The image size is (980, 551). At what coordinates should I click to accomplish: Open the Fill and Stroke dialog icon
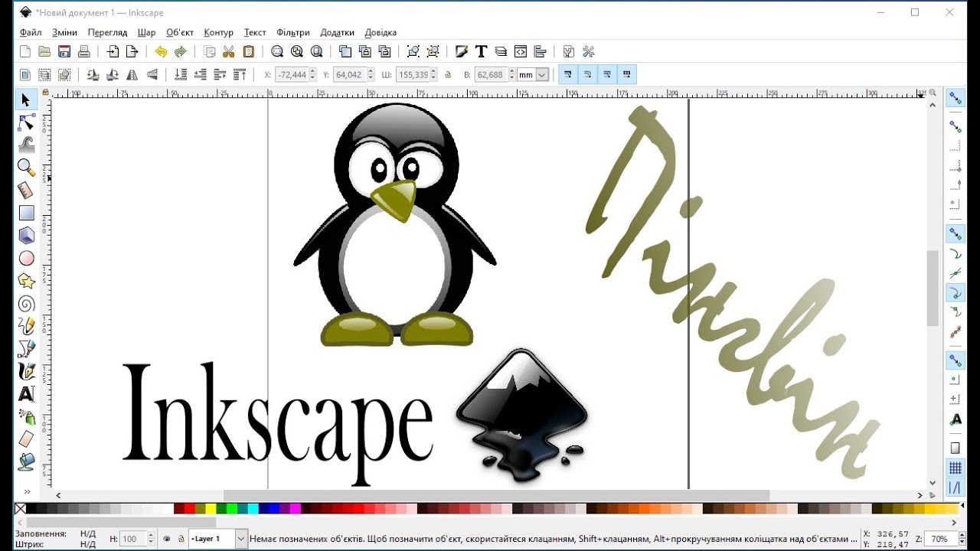[x=461, y=51]
